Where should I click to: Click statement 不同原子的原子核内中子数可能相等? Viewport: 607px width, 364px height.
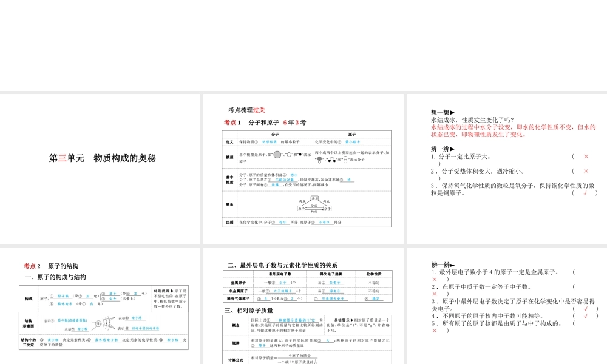pyautogui.click(x=488, y=315)
